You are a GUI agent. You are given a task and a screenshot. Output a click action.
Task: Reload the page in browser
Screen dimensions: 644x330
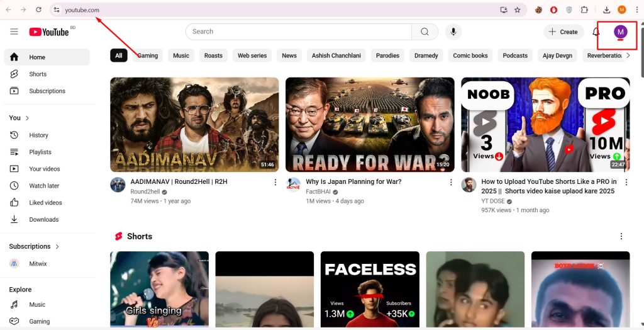38,10
